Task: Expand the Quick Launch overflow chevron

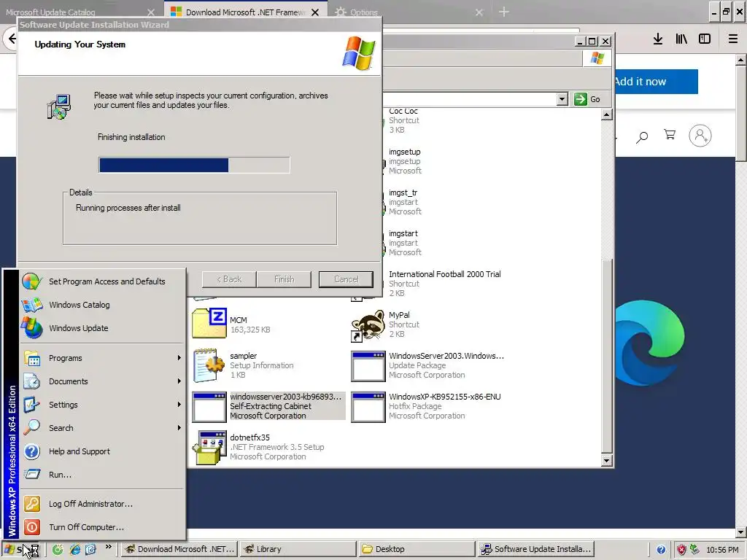Action: click(108, 547)
